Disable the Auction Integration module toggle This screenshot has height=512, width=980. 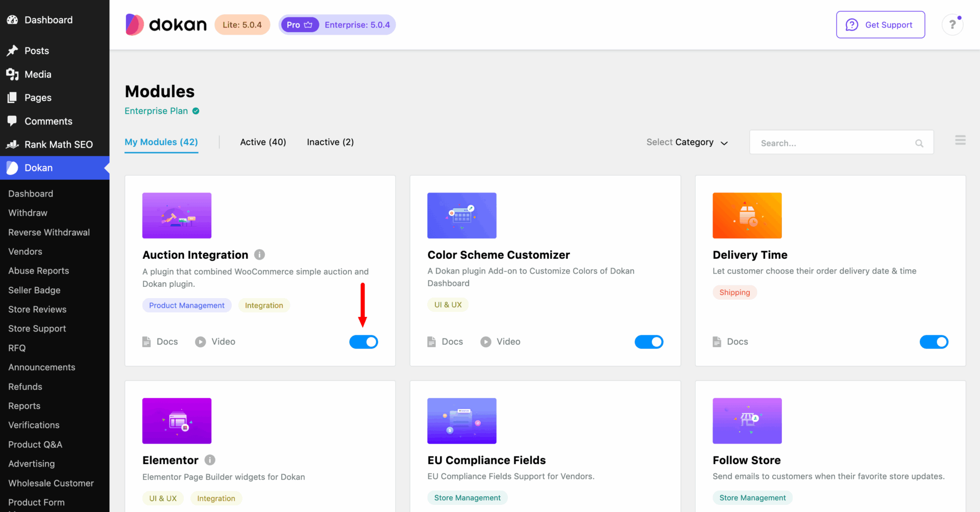[363, 342]
